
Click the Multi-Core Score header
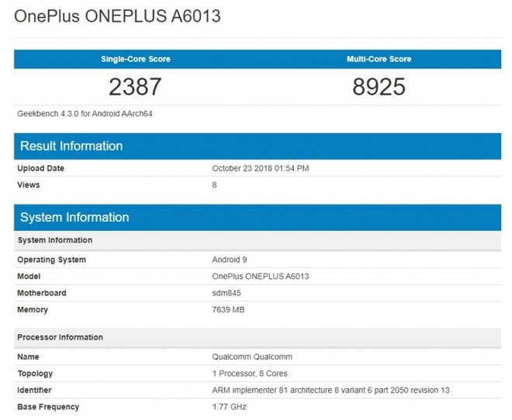point(379,59)
